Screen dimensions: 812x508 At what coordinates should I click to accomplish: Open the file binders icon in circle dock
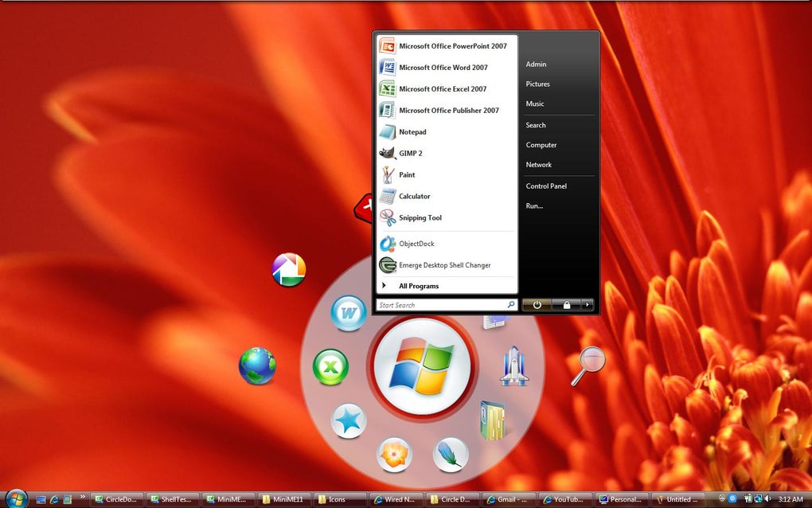[x=492, y=420]
